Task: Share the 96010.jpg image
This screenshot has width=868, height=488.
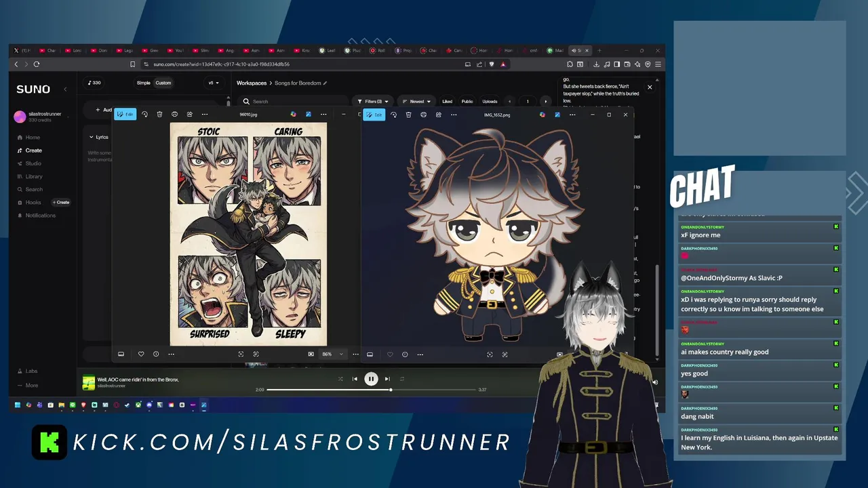Action: pos(189,115)
